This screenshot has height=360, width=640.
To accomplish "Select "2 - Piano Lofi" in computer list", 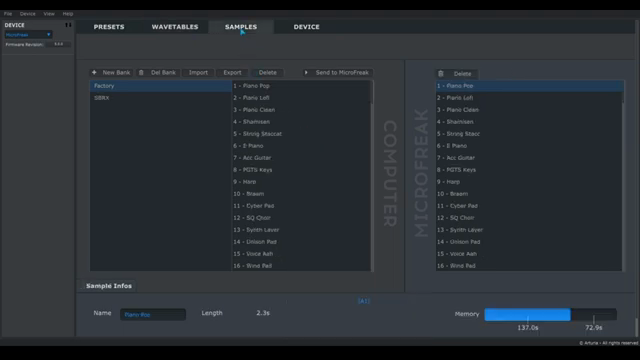I will (301, 98).
